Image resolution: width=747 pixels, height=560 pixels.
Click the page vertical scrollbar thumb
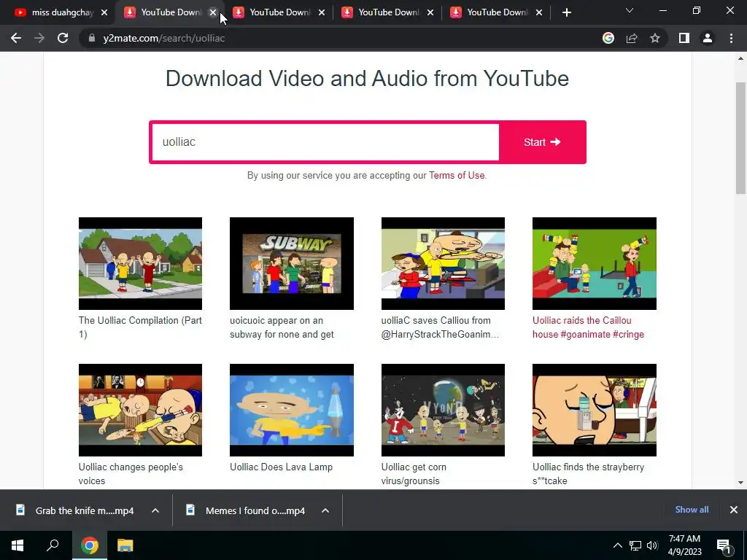point(741,138)
